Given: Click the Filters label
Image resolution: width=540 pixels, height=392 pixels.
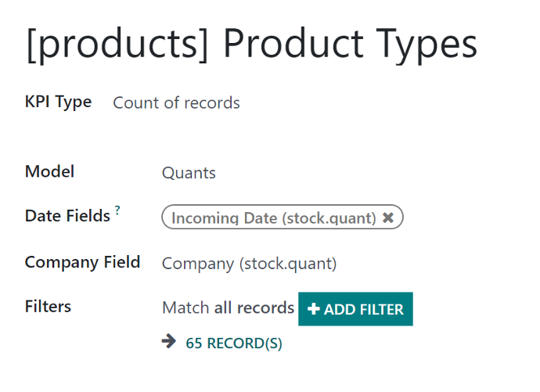Looking at the screenshot, I should point(48,306).
